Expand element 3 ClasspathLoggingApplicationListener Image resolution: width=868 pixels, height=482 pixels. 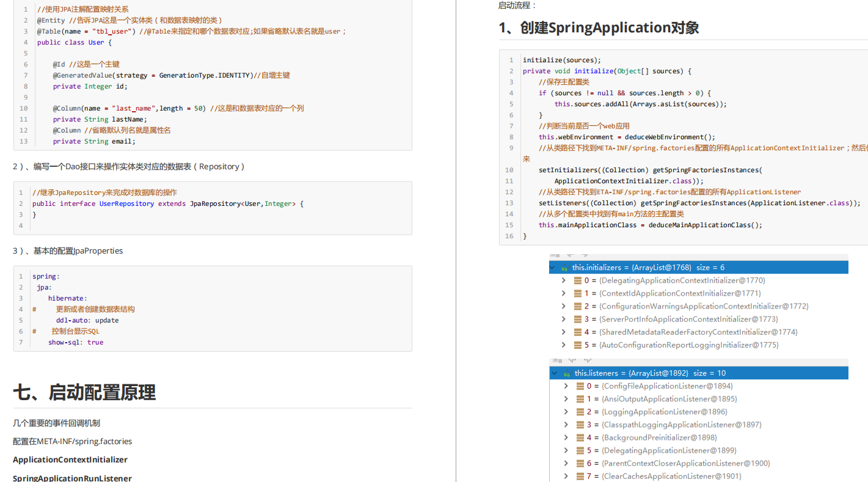[566, 425]
